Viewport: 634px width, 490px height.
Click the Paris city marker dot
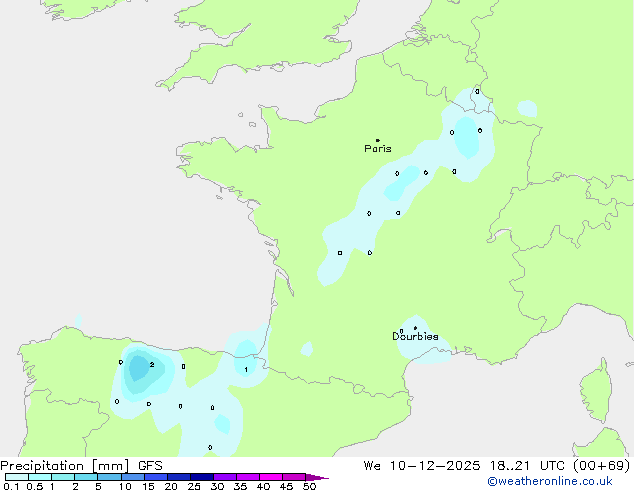(x=377, y=140)
